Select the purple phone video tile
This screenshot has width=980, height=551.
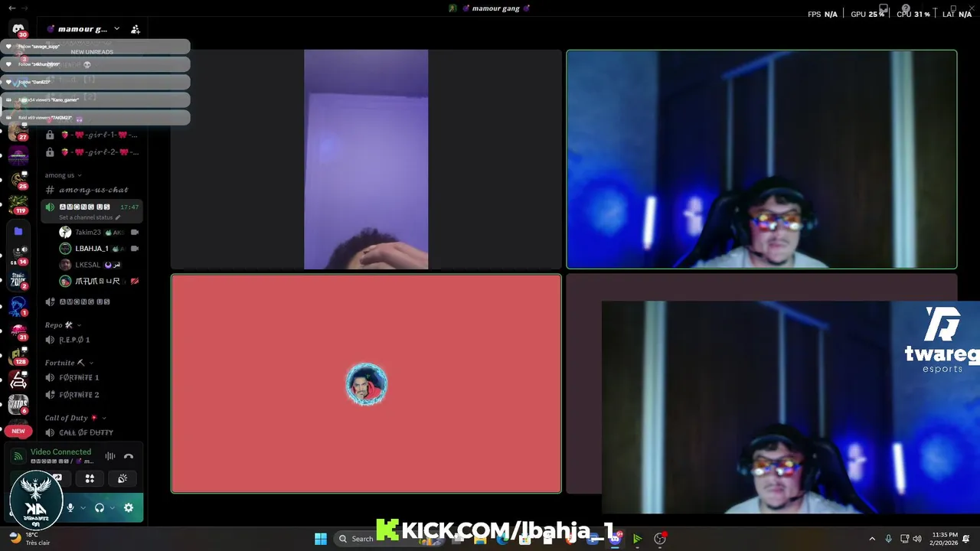coord(366,159)
